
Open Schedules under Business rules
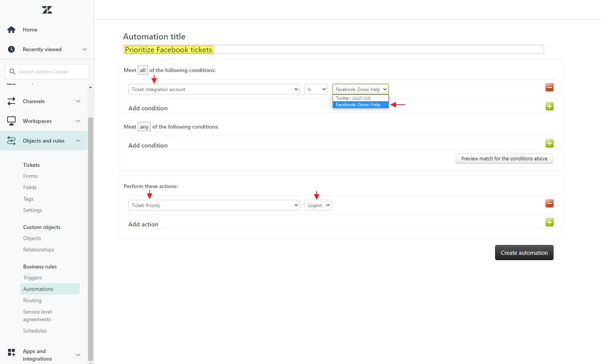[x=35, y=331]
